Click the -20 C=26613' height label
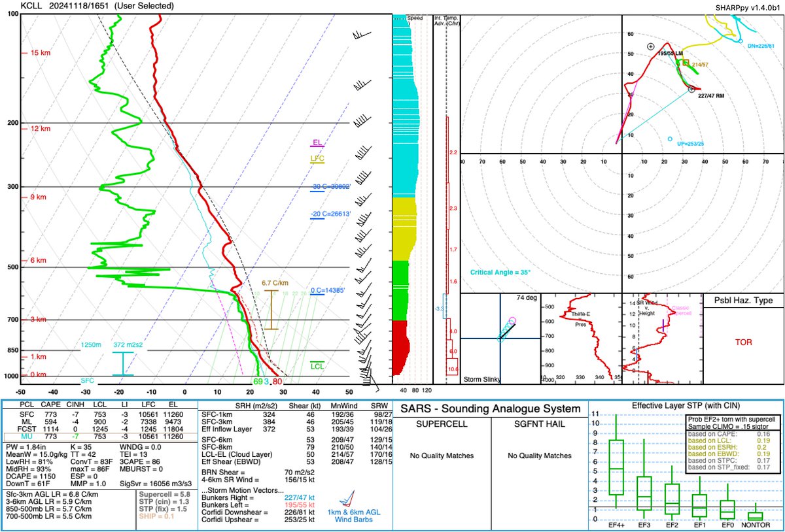The width and height of the screenshot is (785, 532). 332,214
